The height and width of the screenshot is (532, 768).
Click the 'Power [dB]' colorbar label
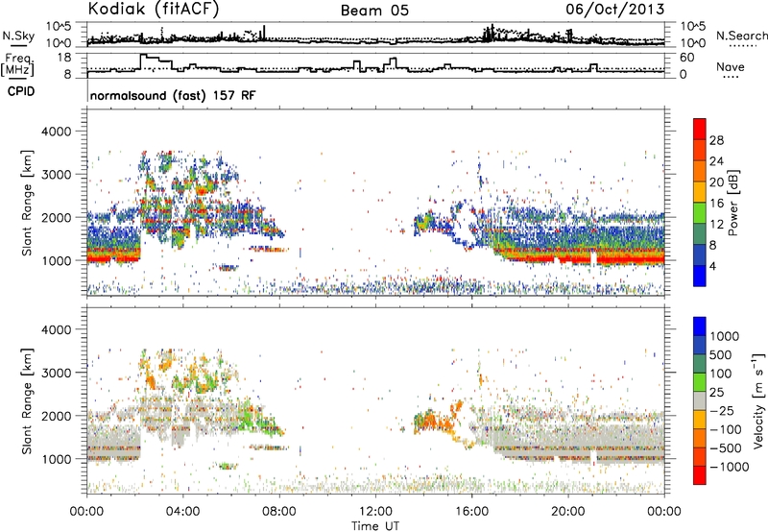tap(732, 203)
